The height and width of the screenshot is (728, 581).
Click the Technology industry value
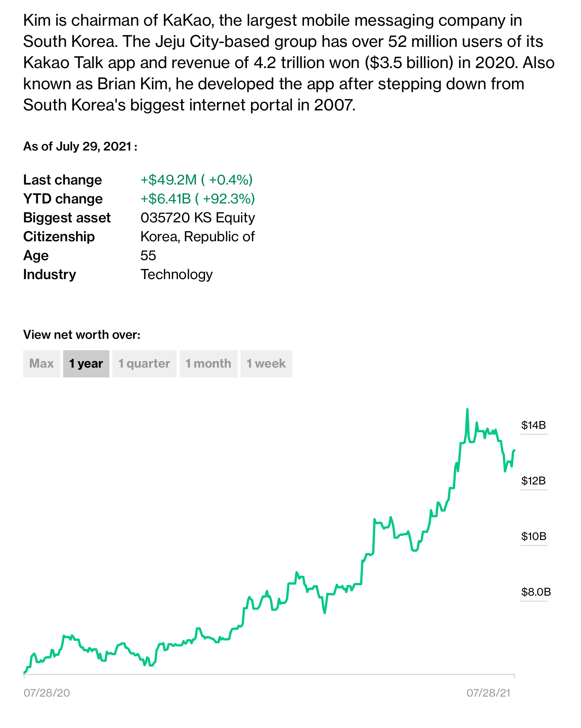[176, 275]
